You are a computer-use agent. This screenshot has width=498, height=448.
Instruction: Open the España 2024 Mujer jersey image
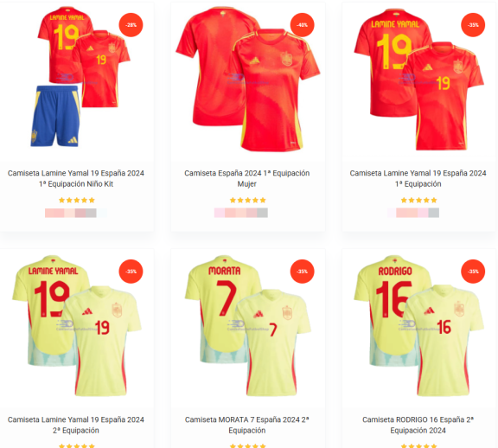coord(248,80)
